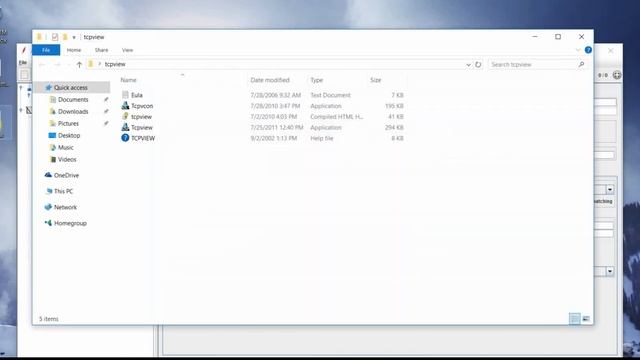Select the Tcpvcon application icon
Image resolution: width=640 pixels, height=360 pixels.
tap(125, 106)
